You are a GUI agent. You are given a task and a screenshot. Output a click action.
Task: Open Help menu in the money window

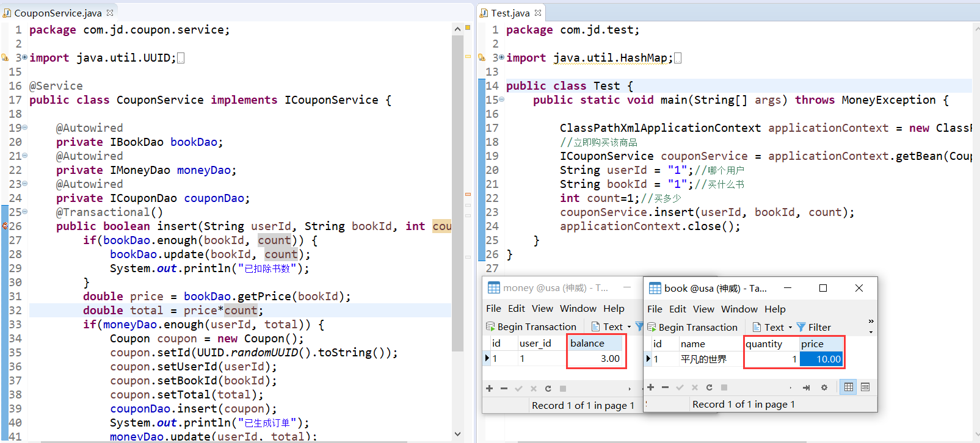(614, 308)
